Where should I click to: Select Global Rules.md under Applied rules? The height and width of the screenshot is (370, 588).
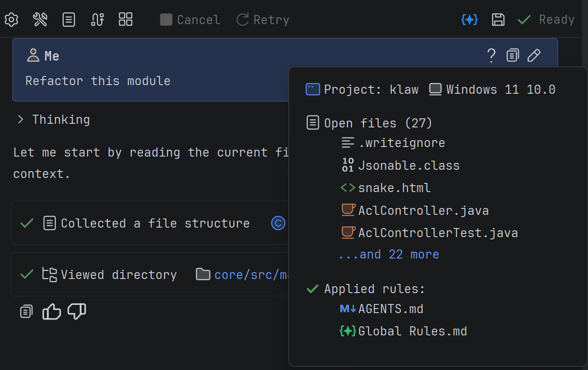coord(403,331)
